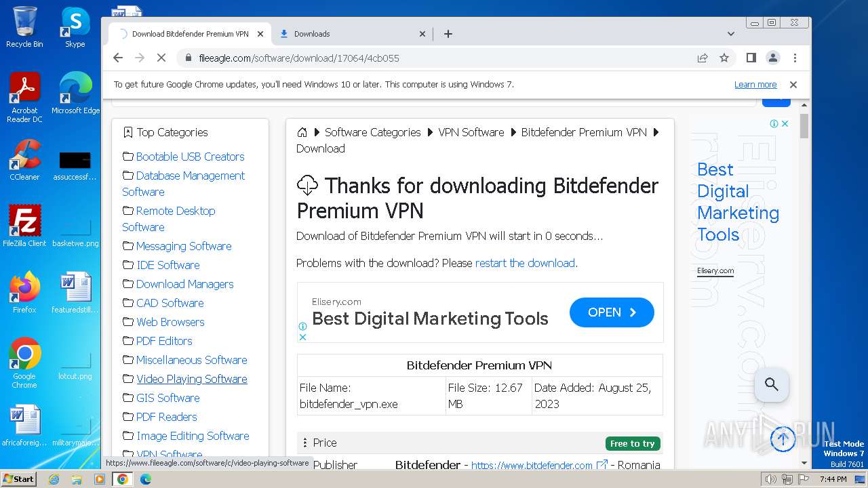Launch CCleaner from desktop
Screen dimensions: 868x488
click(x=24, y=160)
